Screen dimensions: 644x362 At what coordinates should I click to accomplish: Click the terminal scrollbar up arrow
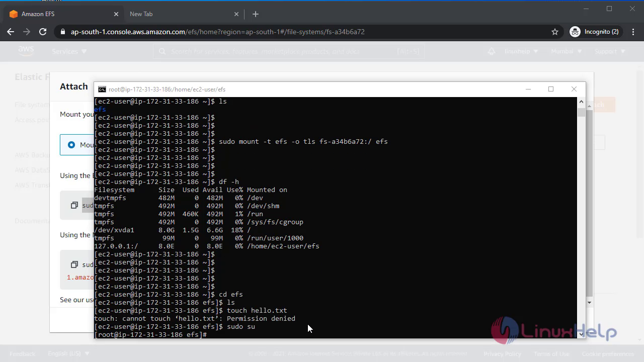click(581, 102)
